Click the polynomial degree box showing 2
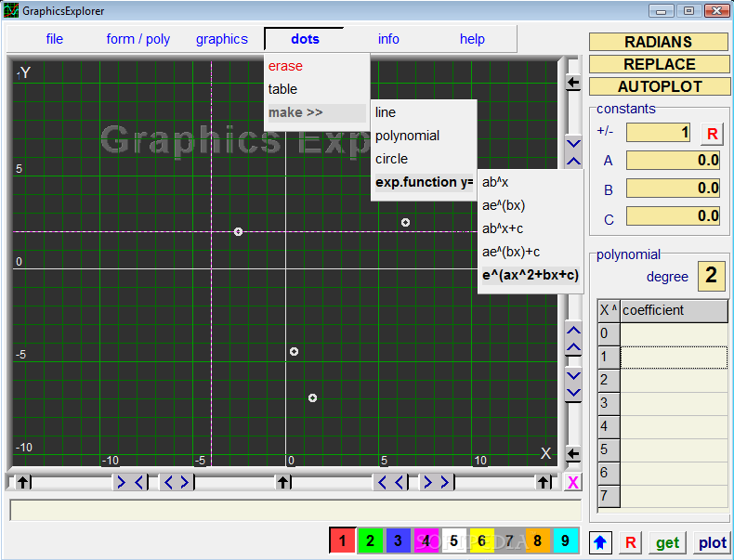This screenshot has width=734, height=560. pos(711,276)
